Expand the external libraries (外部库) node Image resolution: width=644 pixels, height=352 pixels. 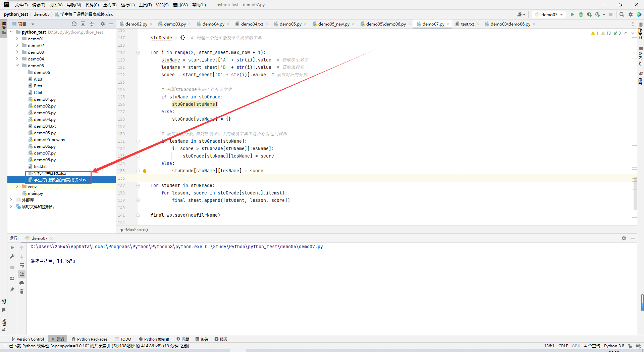(x=11, y=200)
